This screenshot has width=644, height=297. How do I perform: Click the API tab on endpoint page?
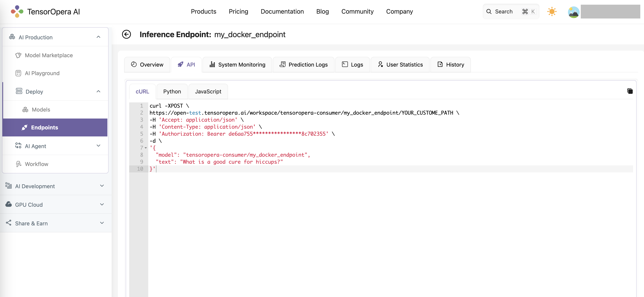coord(186,64)
